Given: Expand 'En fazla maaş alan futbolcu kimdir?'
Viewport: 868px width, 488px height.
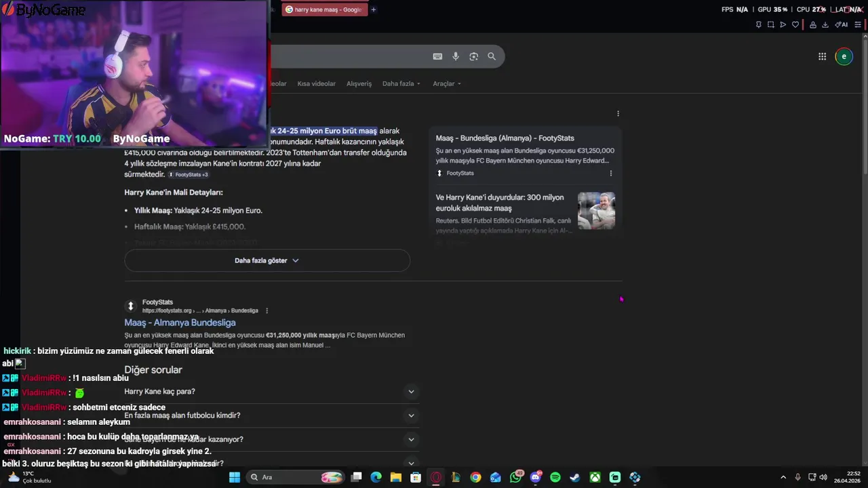Looking at the screenshot, I should coord(271,415).
